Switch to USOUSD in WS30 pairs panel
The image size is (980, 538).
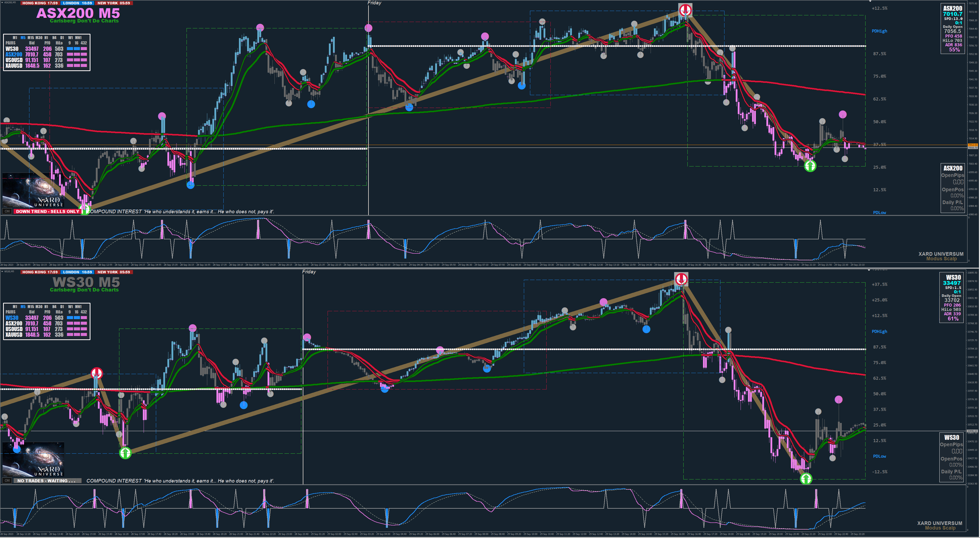point(14,329)
